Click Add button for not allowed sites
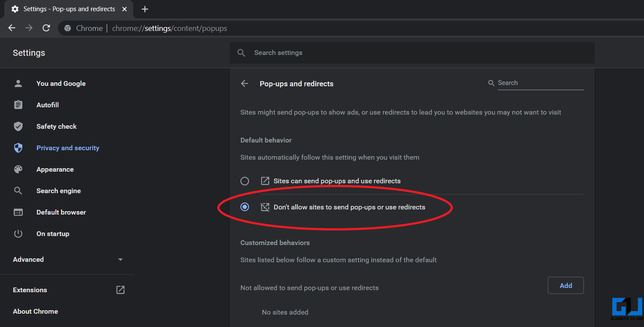The image size is (644, 327). [566, 285]
